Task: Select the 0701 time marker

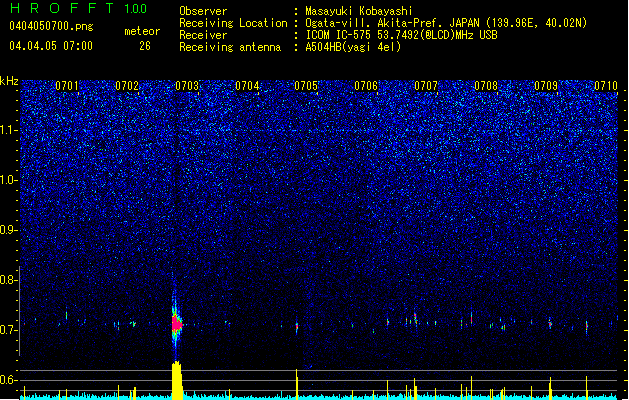Action: (x=67, y=86)
